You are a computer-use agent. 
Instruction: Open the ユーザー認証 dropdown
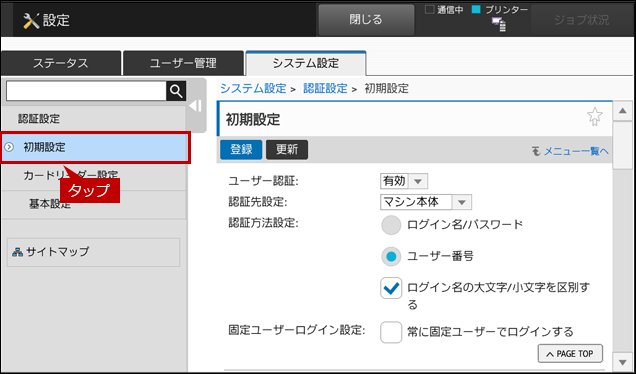coord(404,181)
